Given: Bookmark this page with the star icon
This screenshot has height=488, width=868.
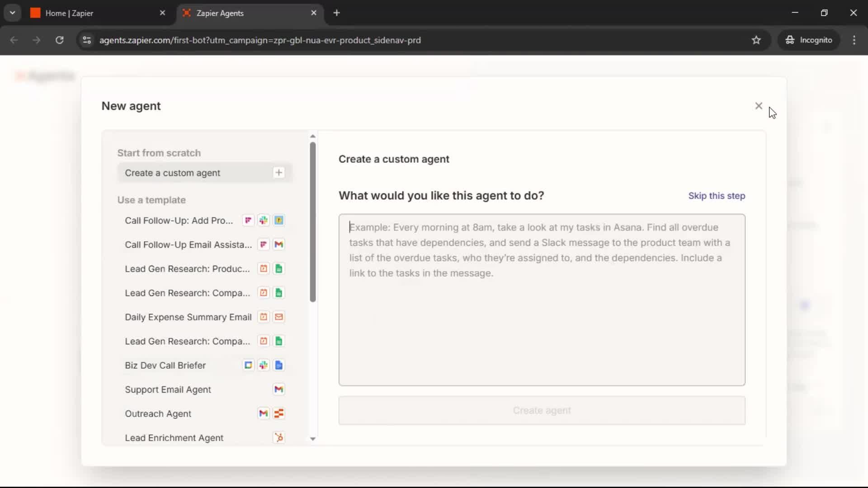Looking at the screenshot, I should 756,40.
